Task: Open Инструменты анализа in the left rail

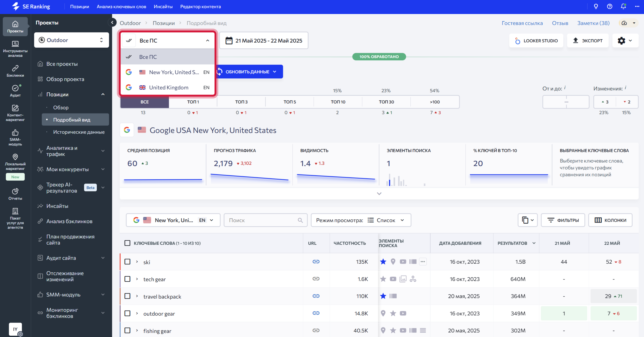Action: point(15,49)
